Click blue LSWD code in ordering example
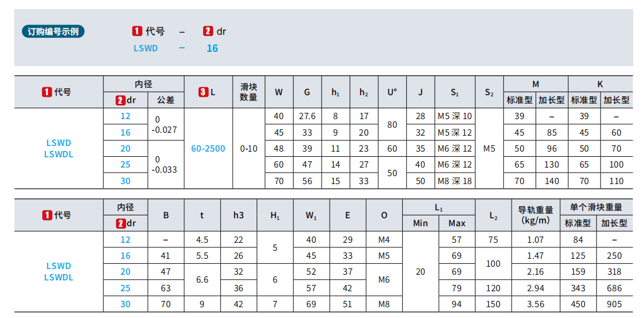 [146, 48]
